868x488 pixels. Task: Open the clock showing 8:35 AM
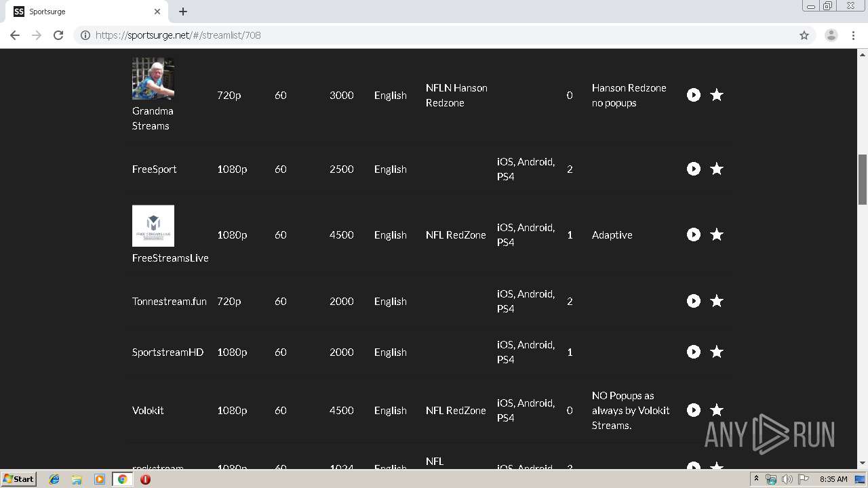tap(833, 479)
